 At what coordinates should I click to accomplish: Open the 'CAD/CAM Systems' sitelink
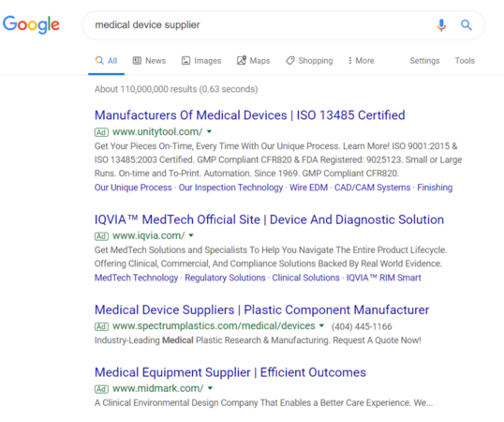point(372,188)
